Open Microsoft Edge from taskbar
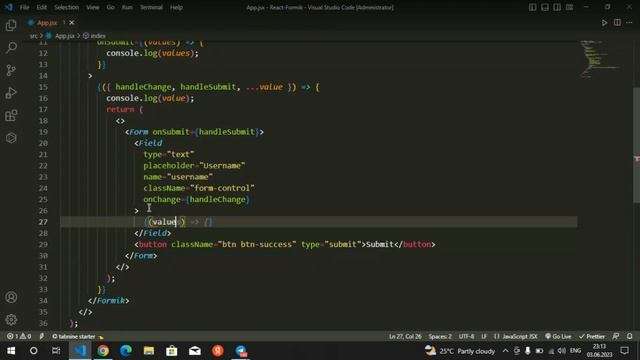Viewport: 640px width, 360px height. click(x=126, y=351)
